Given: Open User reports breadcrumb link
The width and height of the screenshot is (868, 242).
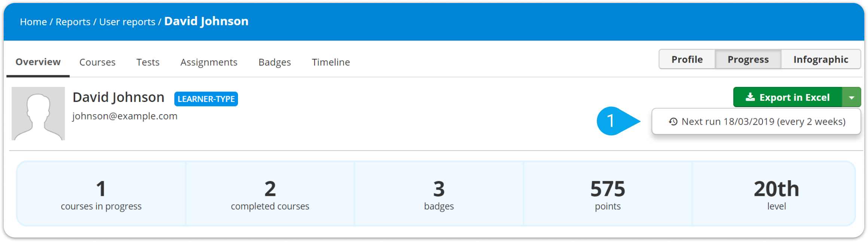Looking at the screenshot, I should click(x=127, y=22).
